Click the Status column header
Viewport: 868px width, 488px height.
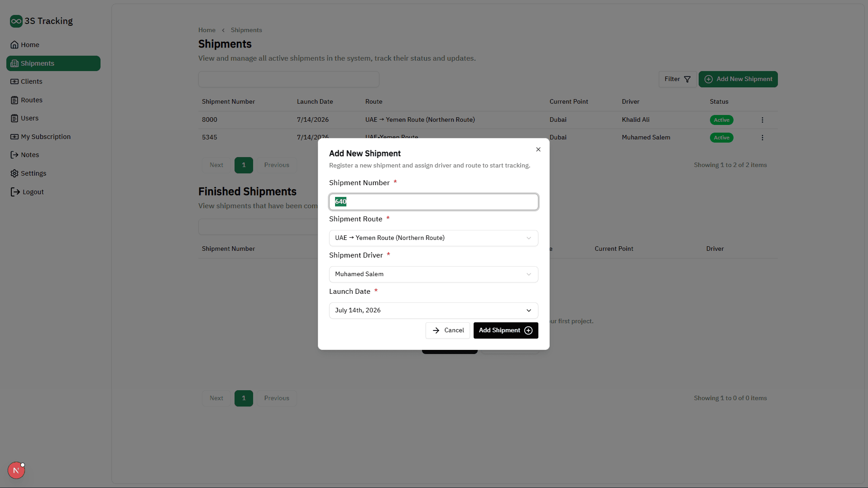(719, 102)
